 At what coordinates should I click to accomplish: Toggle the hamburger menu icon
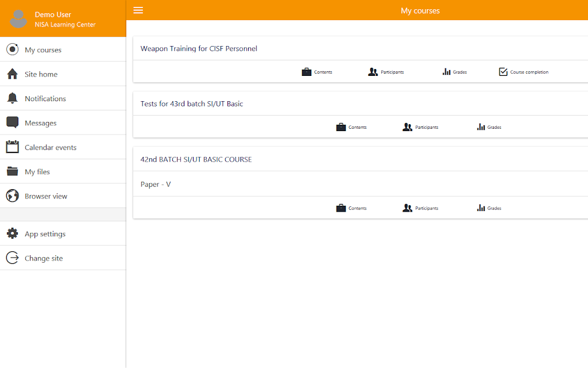coord(138,10)
